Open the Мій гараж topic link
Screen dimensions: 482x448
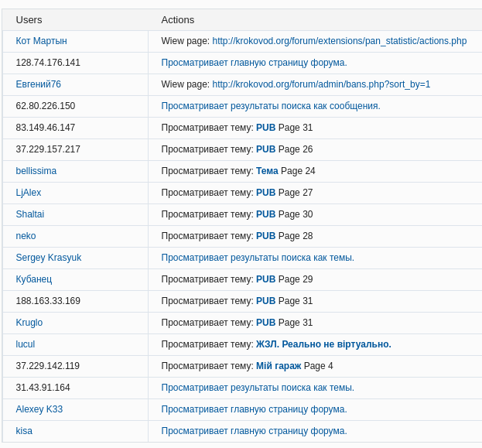coord(279,366)
